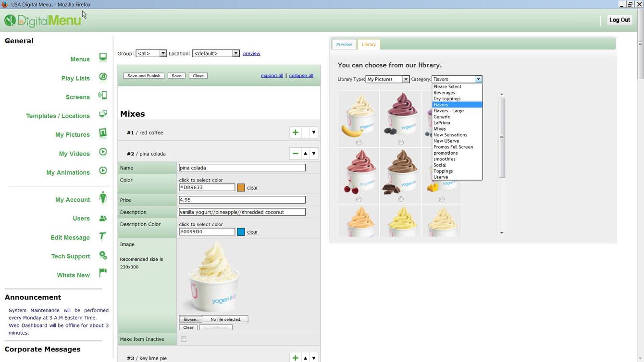
Task: Clear the #DB9633 color value
Action: (252, 188)
